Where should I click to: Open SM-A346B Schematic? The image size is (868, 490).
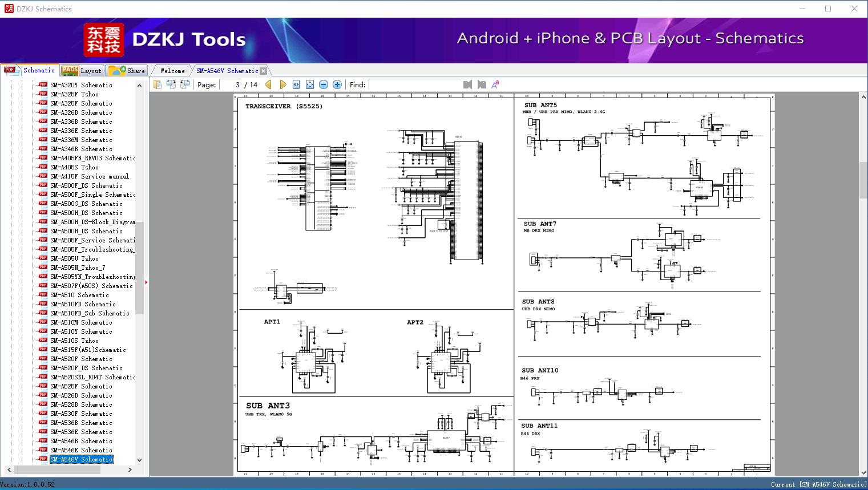[x=81, y=149]
